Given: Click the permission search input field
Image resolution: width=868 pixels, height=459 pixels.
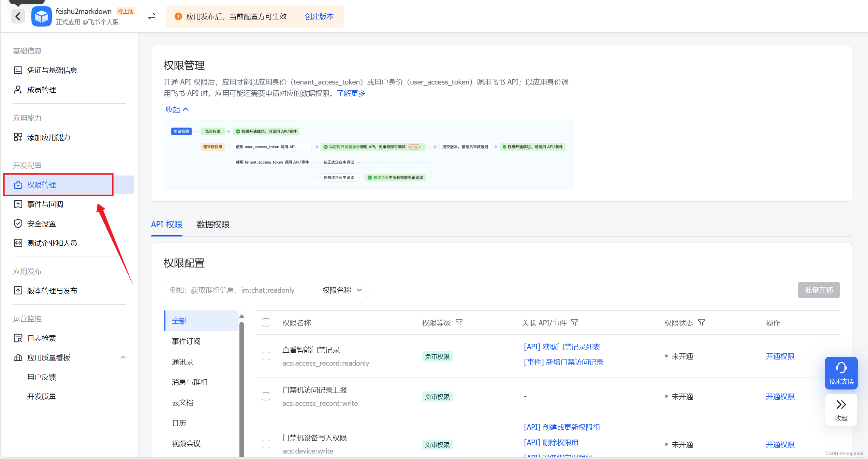Looking at the screenshot, I should (x=240, y=290).
